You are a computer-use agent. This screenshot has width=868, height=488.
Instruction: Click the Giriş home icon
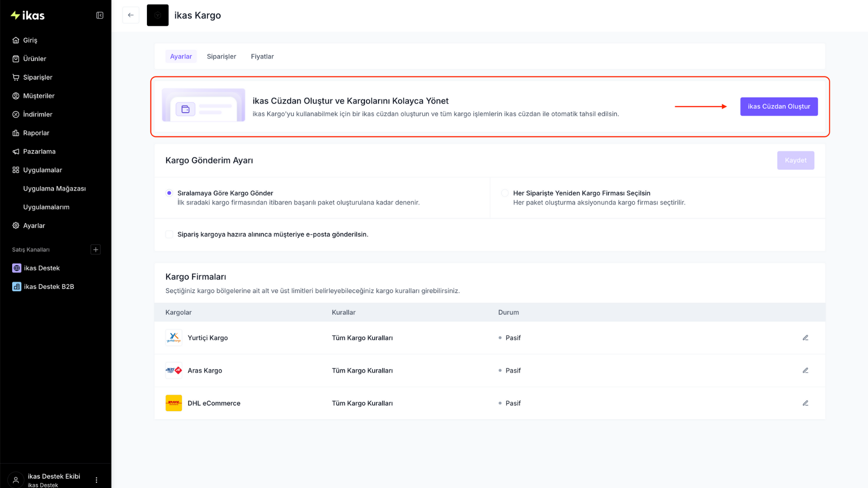[x=16, y=40]
